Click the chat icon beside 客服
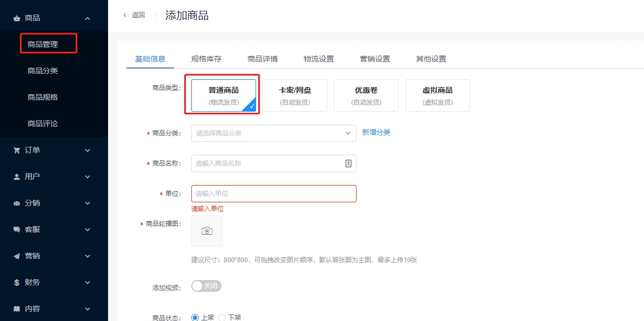 tap(17, 229)
